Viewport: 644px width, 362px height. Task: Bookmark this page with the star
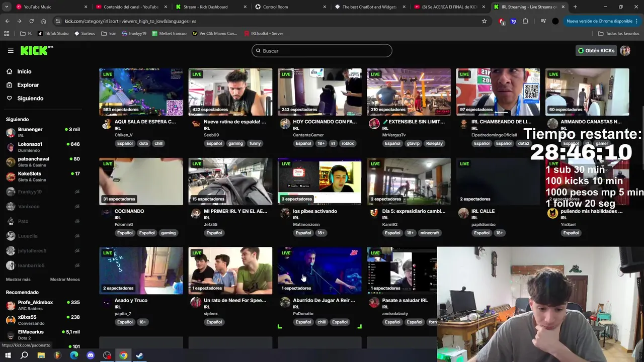484,21
